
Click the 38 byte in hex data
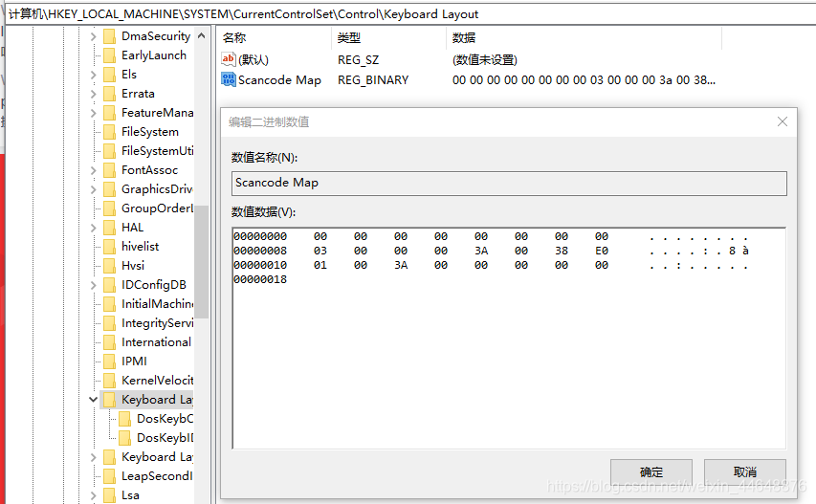tap(562, 252)
